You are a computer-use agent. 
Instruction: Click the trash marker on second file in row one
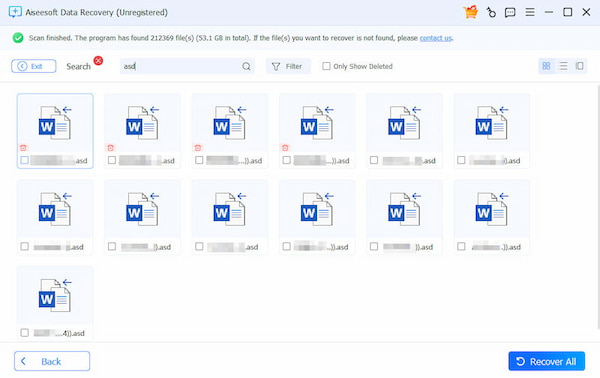[111, 148]
